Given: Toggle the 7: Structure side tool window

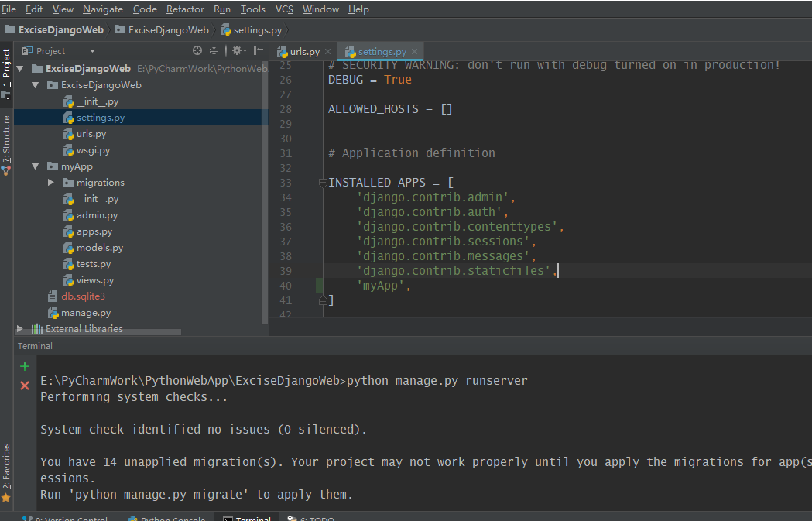Looking at the screenshot, I should (6, 144).
